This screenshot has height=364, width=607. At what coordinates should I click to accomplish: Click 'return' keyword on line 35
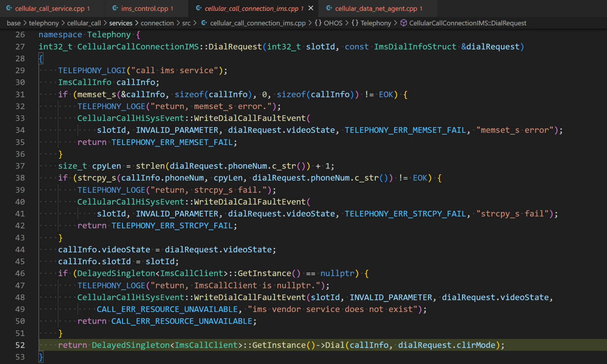coord(92,142)
